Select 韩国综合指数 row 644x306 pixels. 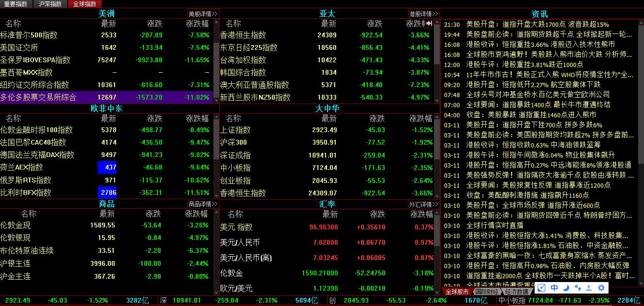(x=327, y=72)
